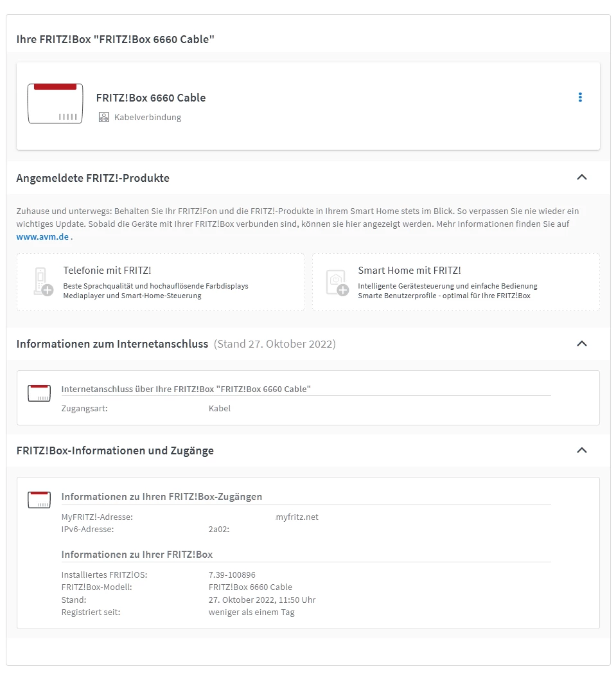
Task: Click the FRITZ!Box 6660 Cable device title
Action: 151,98
